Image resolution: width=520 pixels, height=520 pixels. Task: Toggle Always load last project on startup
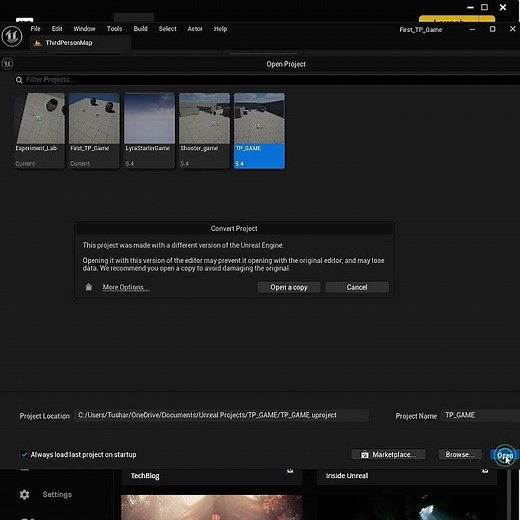24,454
